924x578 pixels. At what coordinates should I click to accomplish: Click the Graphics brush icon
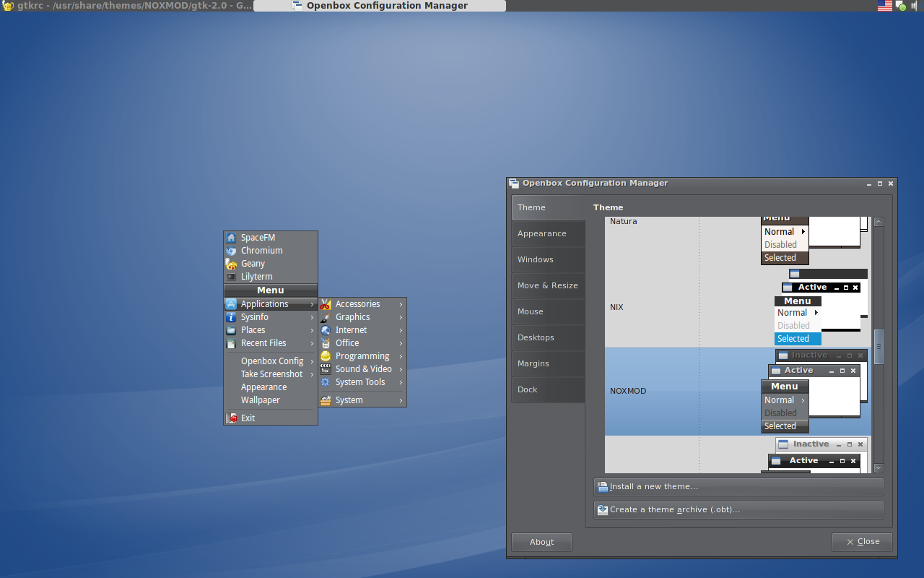[x=326, y=317]
